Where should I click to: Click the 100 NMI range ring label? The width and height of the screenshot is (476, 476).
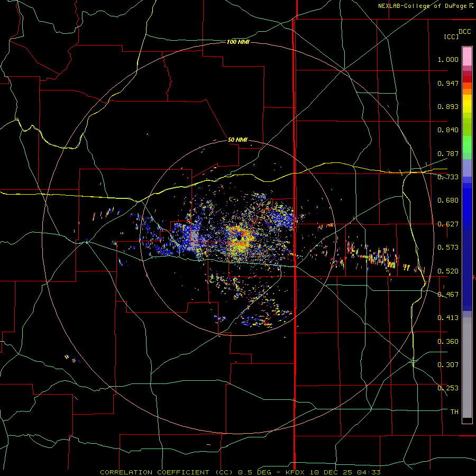click(x=238, y=42)
